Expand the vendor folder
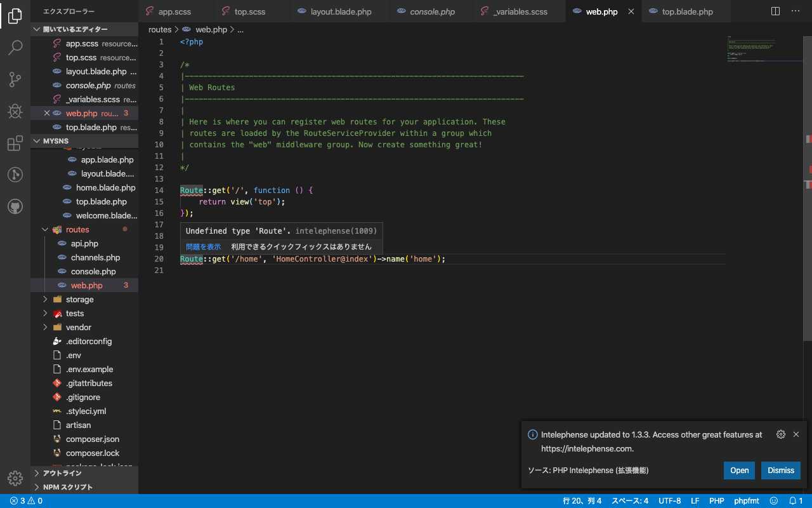Viewport: 812px width, 508px height. point(84,327)
